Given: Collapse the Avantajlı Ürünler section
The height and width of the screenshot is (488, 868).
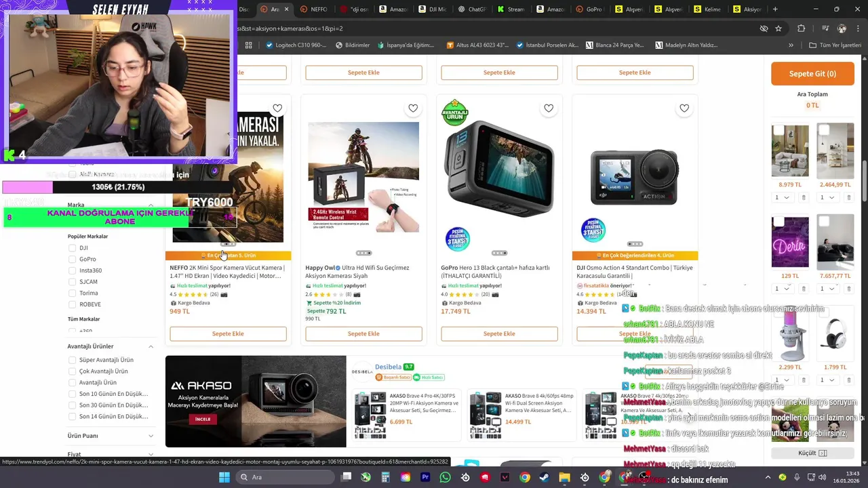Looking at the screenshot, I should (x=151, y=346).
